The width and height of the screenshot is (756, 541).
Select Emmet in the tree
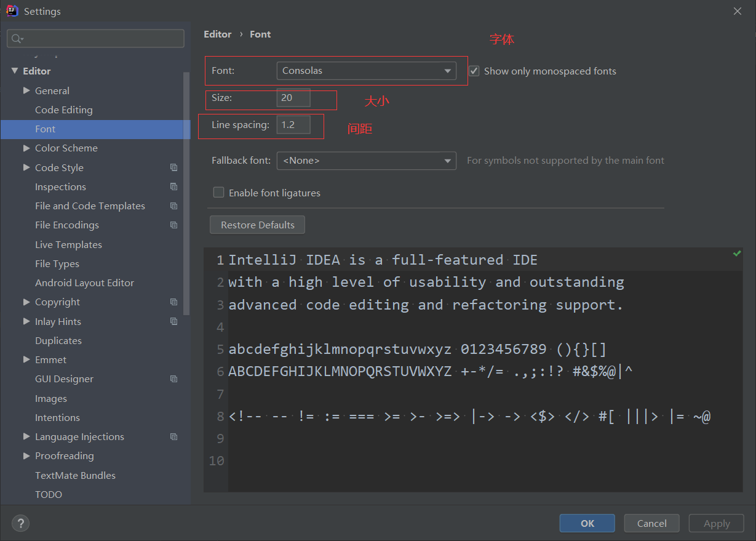(x=50, y=359)
